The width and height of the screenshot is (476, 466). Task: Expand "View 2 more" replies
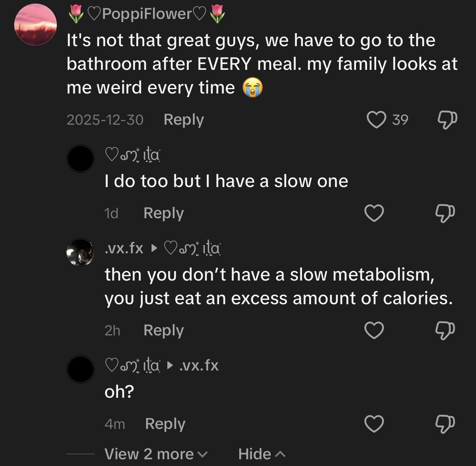[x=156, y=454]
